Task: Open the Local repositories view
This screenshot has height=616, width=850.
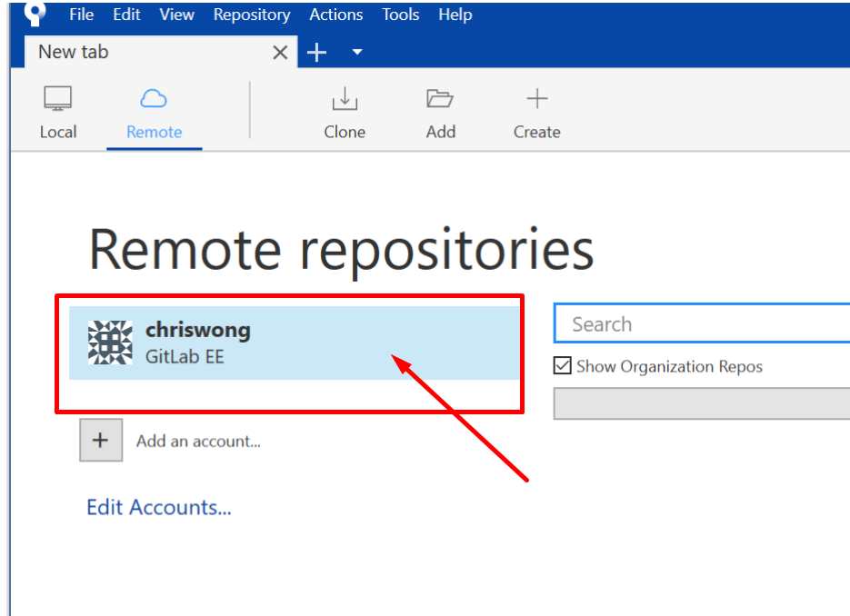Action: coord(58,114)
